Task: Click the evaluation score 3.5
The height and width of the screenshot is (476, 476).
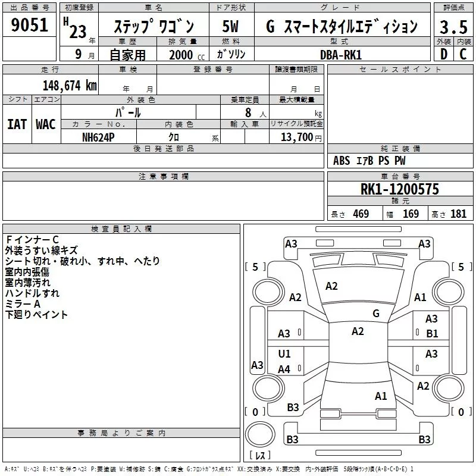Action: [453, 27]
